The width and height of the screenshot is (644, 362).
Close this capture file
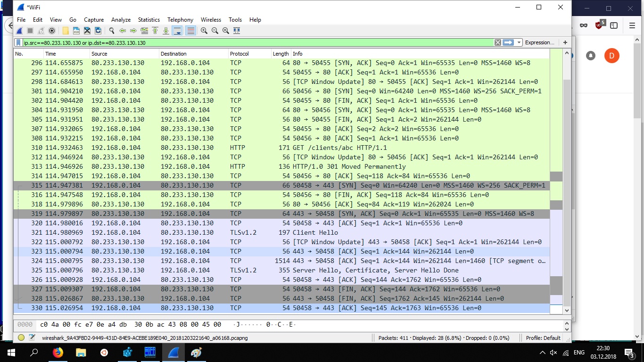pos(87,31)
